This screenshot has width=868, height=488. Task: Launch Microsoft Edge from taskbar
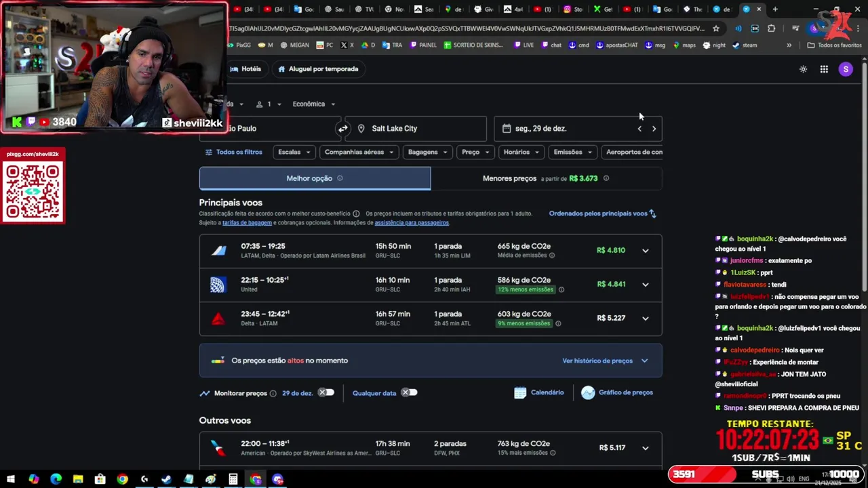[56, 479]
